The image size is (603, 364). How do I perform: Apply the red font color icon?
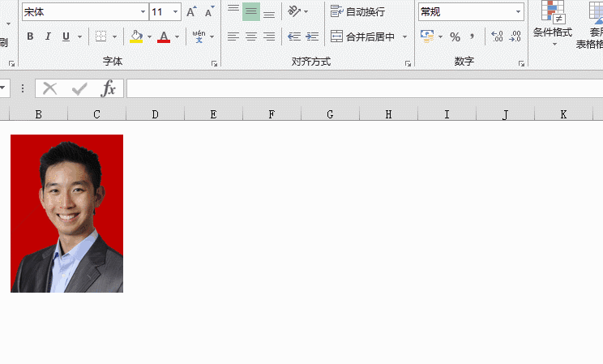164,36
